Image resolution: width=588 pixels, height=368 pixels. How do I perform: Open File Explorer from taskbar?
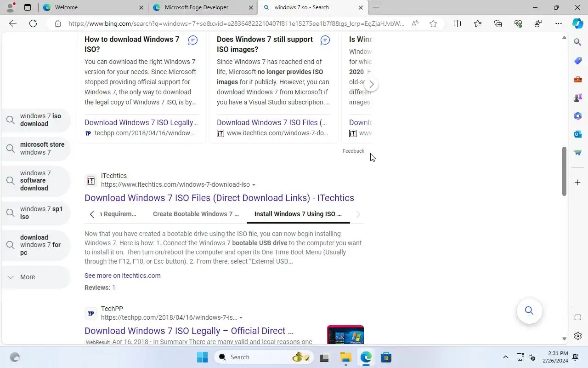tap(345, 357)
